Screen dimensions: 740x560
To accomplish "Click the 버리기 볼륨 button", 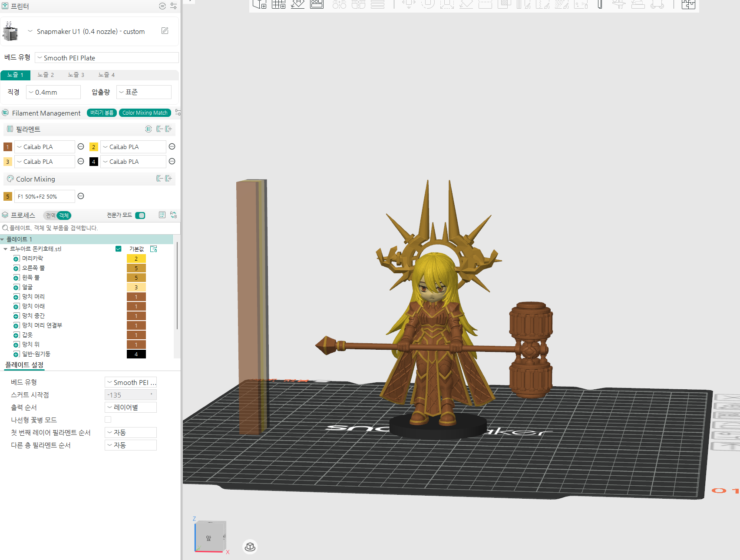I will (x=102, y=113).
